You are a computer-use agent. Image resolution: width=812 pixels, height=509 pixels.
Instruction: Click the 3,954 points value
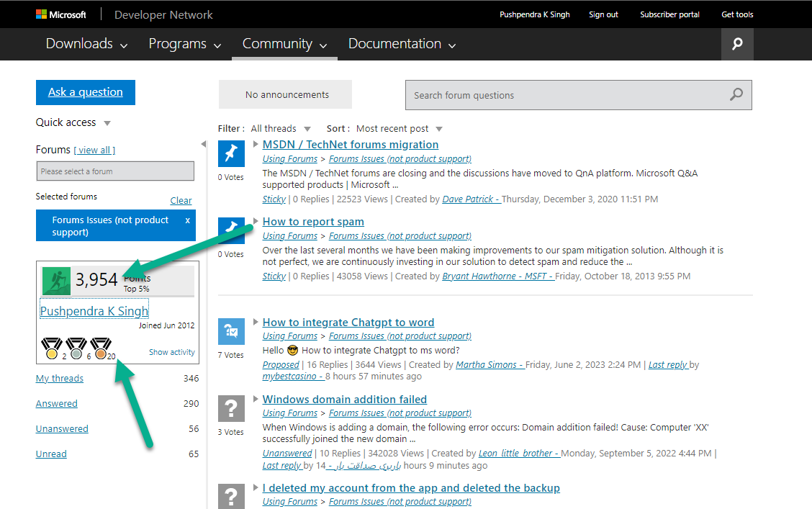[x=97, y=279]
